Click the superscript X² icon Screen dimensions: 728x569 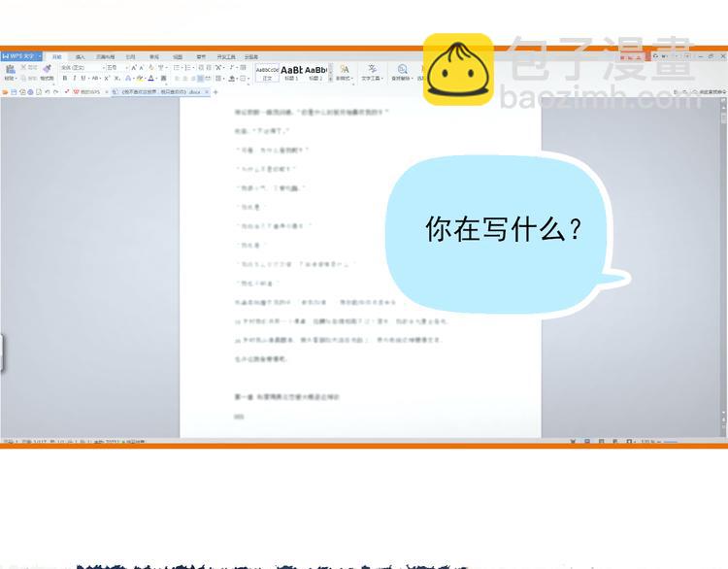click(107, 78)
